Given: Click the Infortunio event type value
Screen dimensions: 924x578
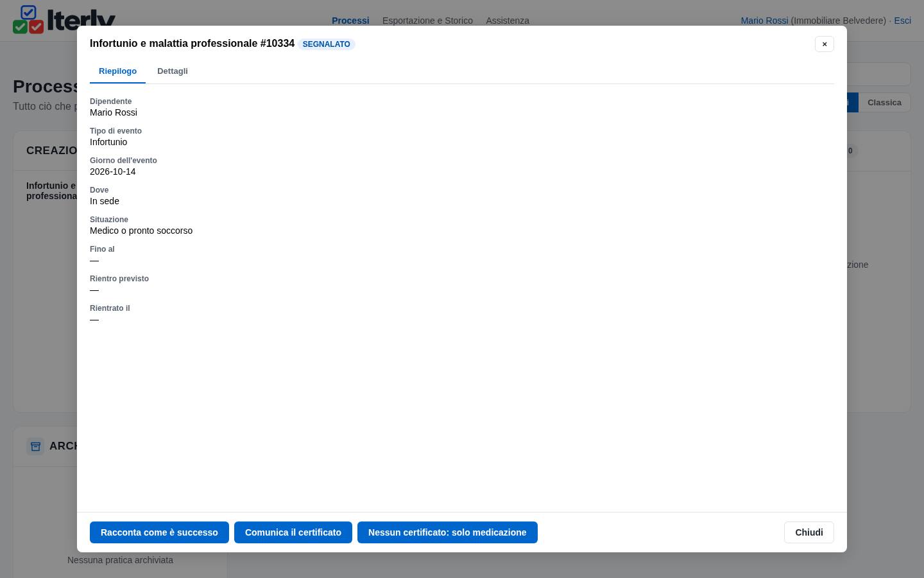Looking at the screenshot, I should [108, 142].
